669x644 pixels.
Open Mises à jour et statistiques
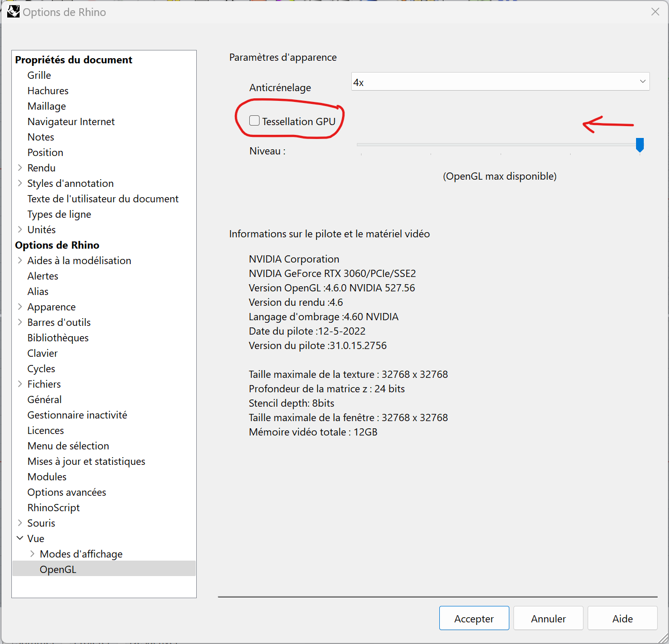click(86, 461)
